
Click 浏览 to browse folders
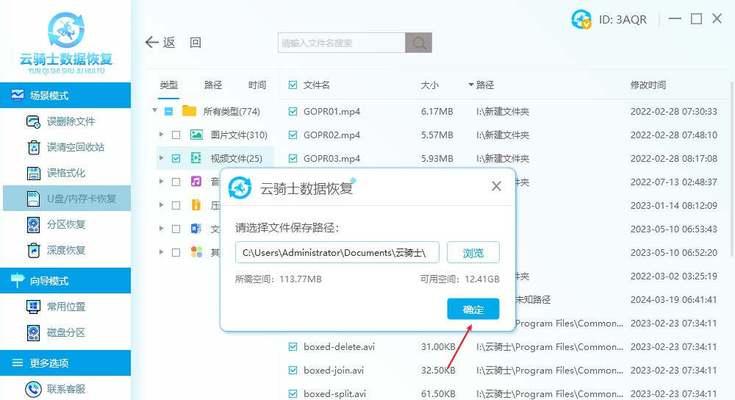(x=473, y=253)
